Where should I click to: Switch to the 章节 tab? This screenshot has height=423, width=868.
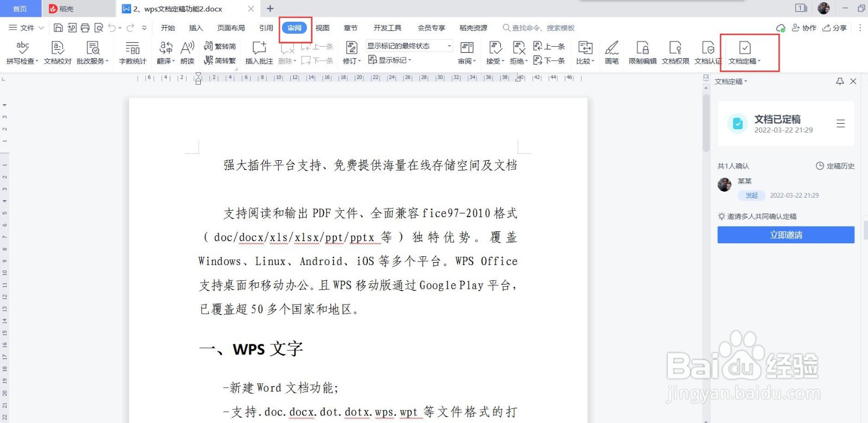click(351, 28)
